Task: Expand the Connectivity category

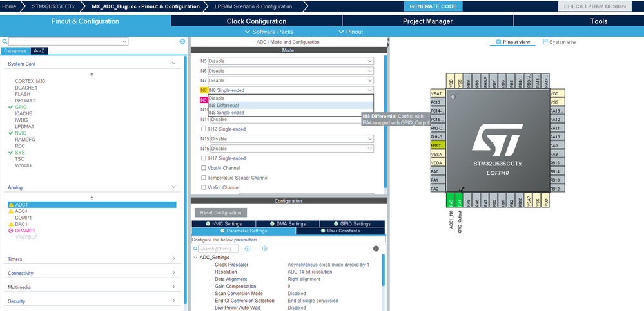Action: (x=174, y=273)
